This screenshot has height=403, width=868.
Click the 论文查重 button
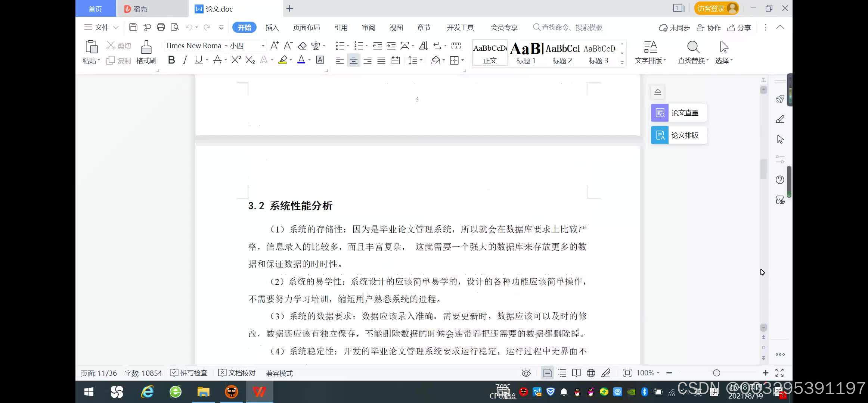coord(679,113)
